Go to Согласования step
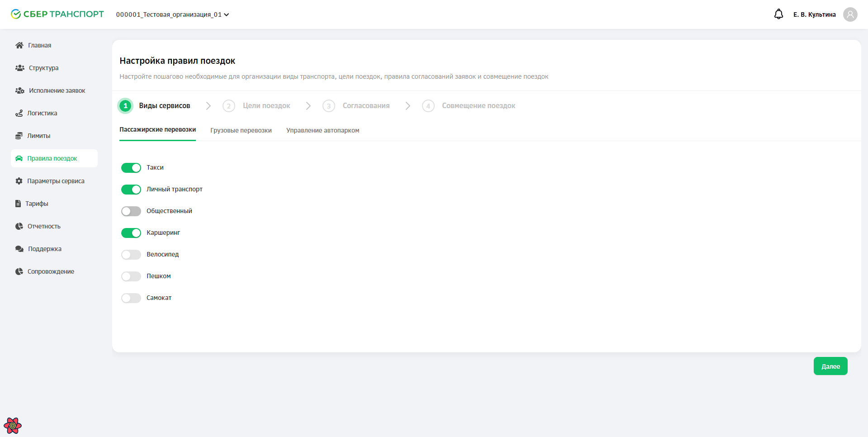Image resolution: width=868 pixels, height=437 pixels. coord(366,106)
